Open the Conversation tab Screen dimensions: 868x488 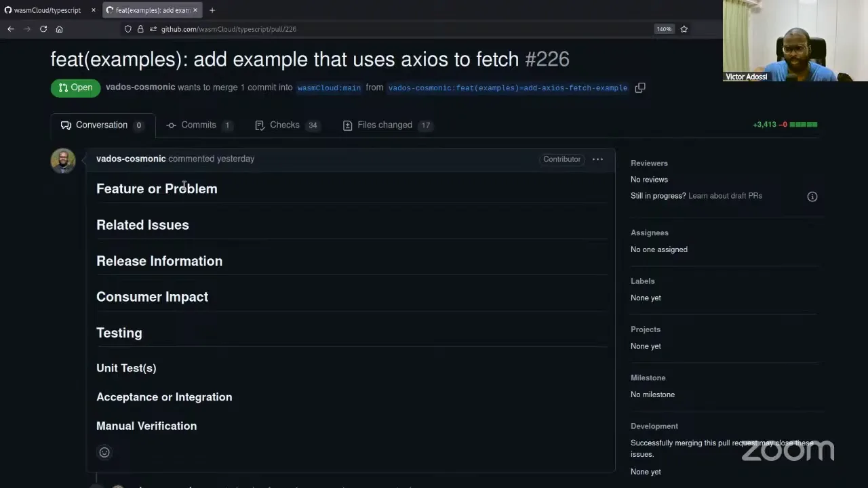102,125
